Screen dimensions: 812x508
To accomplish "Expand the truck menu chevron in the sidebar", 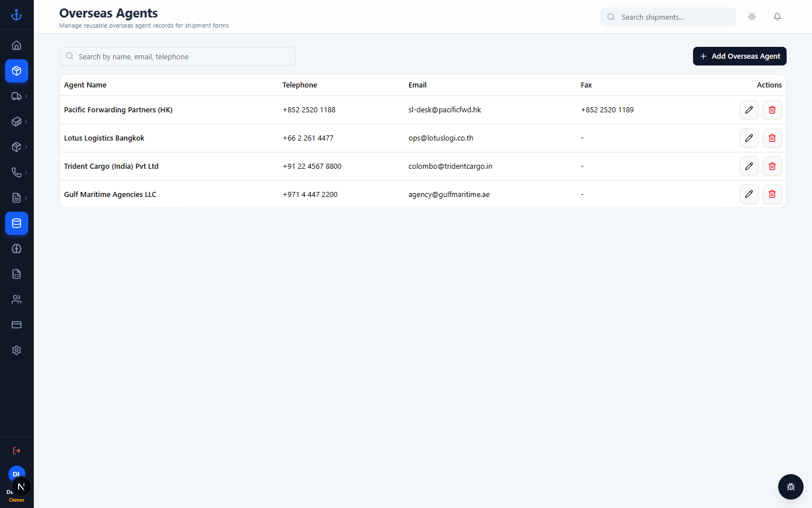I will point(26,97).
